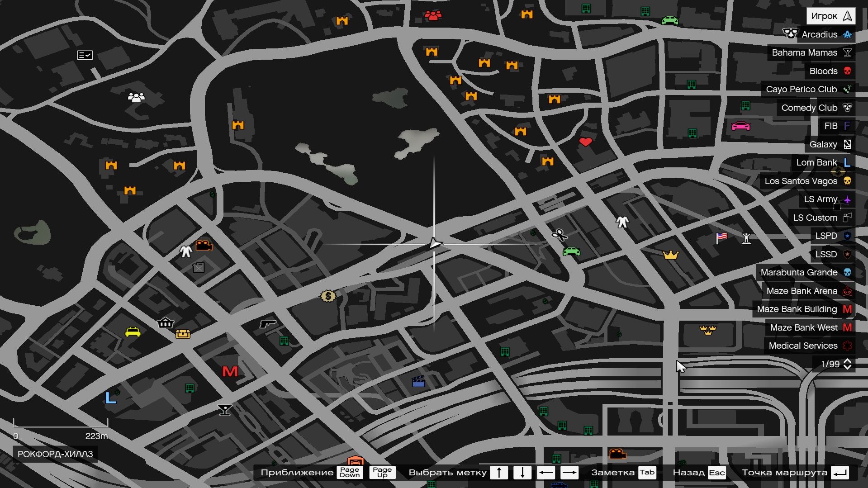Choose Comedy Club from the legend
Image resolution: width=868 pixels, height=488 pixels.
click(x=816, y=108)
